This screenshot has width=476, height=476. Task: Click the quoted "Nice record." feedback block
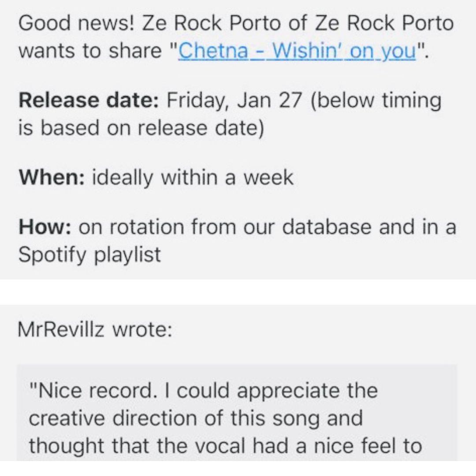pyautogui.click(x=237, y=413)
